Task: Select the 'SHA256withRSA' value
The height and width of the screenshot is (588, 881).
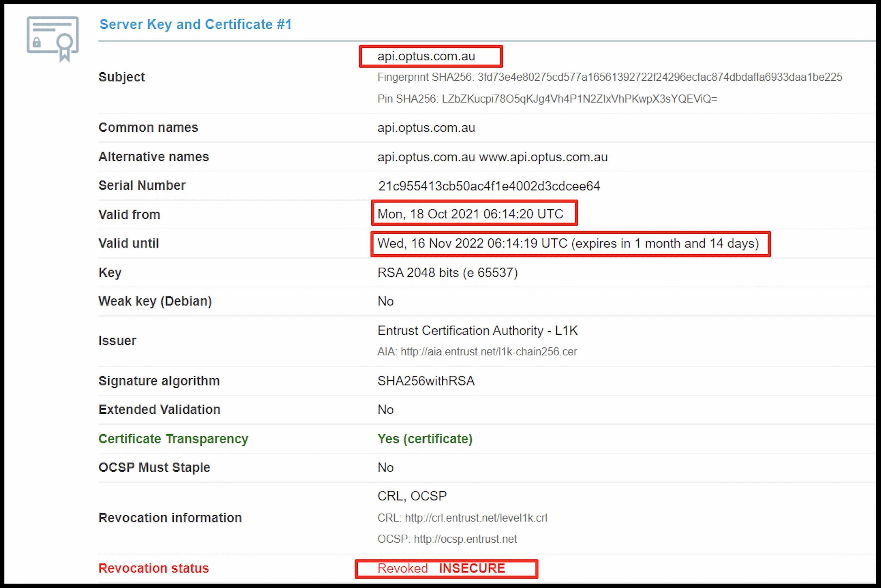Action: (426, 381)
